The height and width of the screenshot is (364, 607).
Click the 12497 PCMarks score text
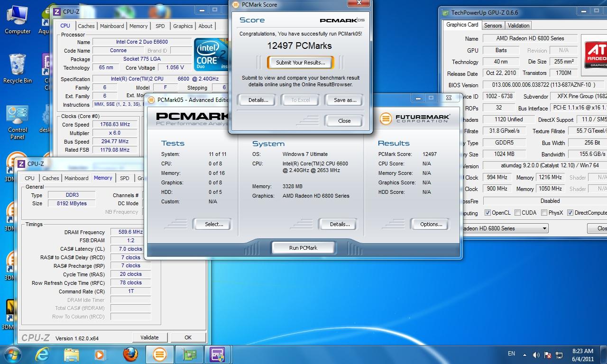click(299, 45)
